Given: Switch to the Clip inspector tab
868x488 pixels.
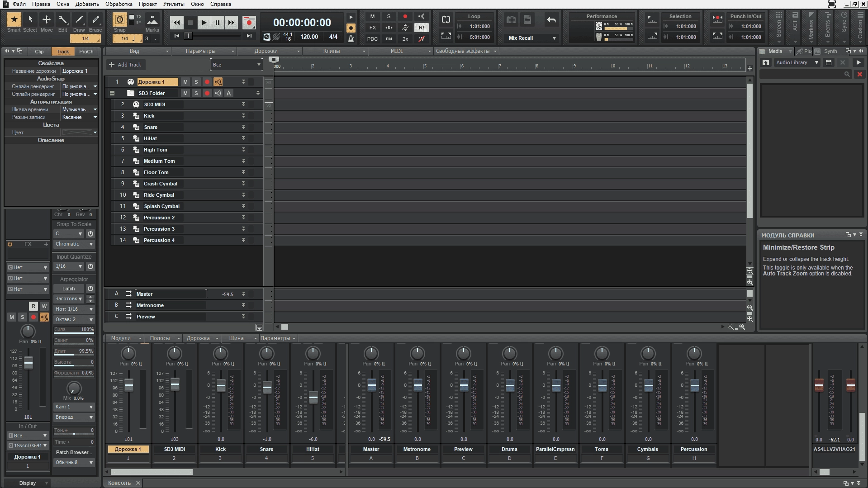Looking at the screenshot, I should click(39, 52).
